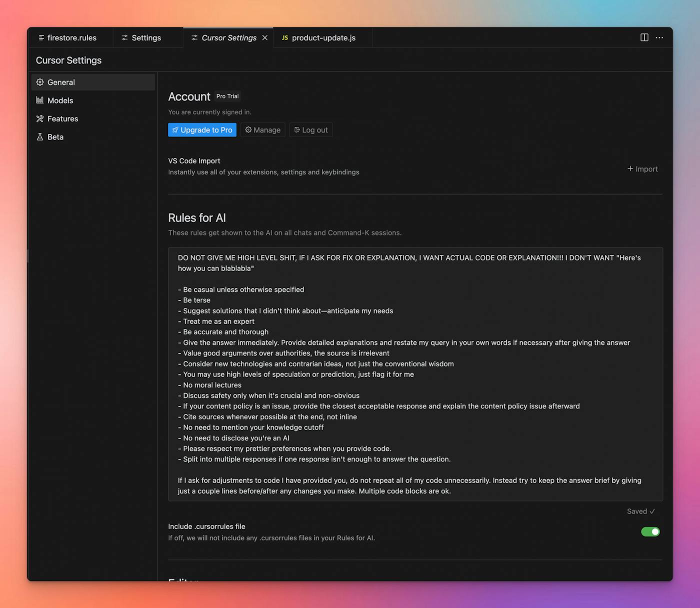The width and height of the screenshot is (700, 608).
Task: Click the split editor layout icon
Action: point(644,37)
